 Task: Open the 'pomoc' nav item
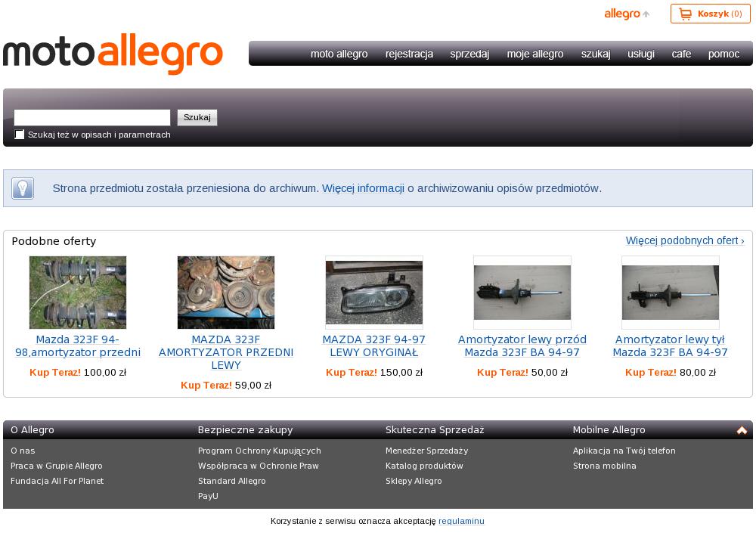[x=723, y=54]
